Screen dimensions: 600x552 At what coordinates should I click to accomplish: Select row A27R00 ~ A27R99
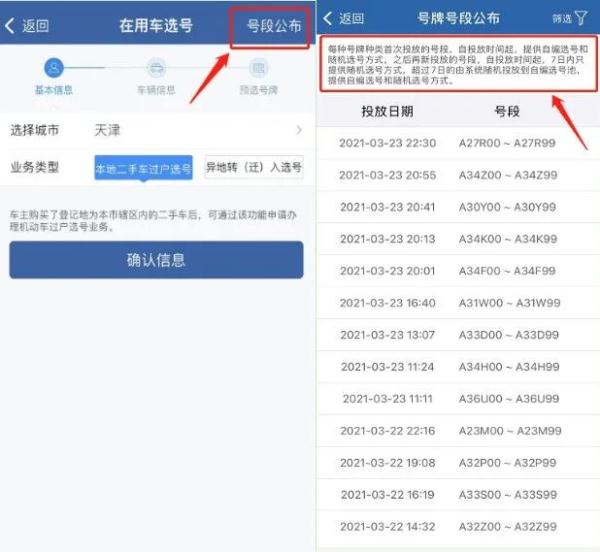click(458, 143)
